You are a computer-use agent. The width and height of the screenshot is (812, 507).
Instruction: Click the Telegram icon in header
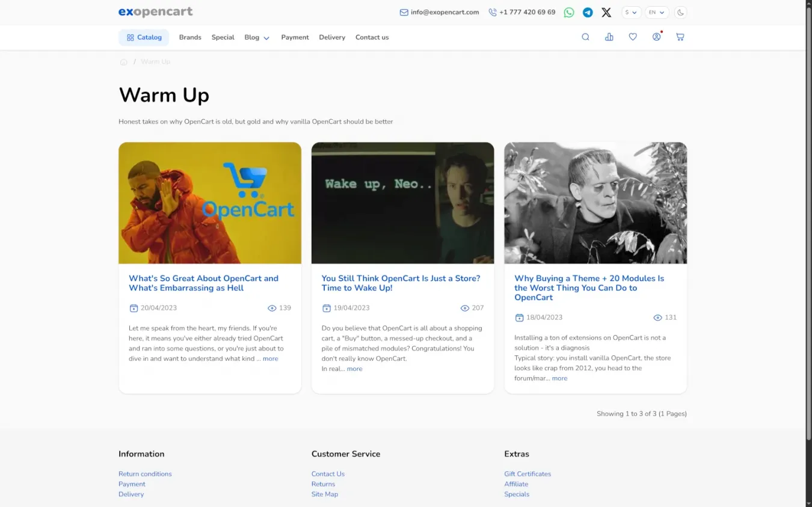588,13
